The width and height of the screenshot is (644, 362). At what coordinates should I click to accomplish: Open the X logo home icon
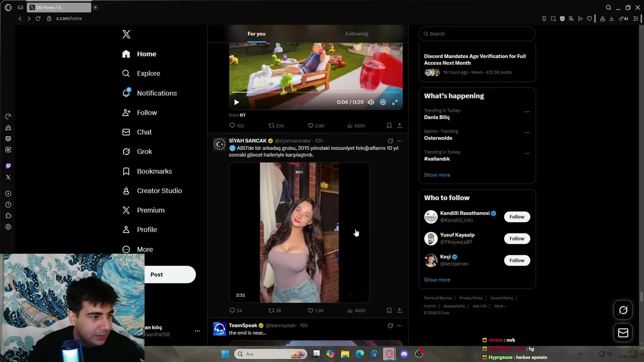pyautogui.click(x=126, y=34)
